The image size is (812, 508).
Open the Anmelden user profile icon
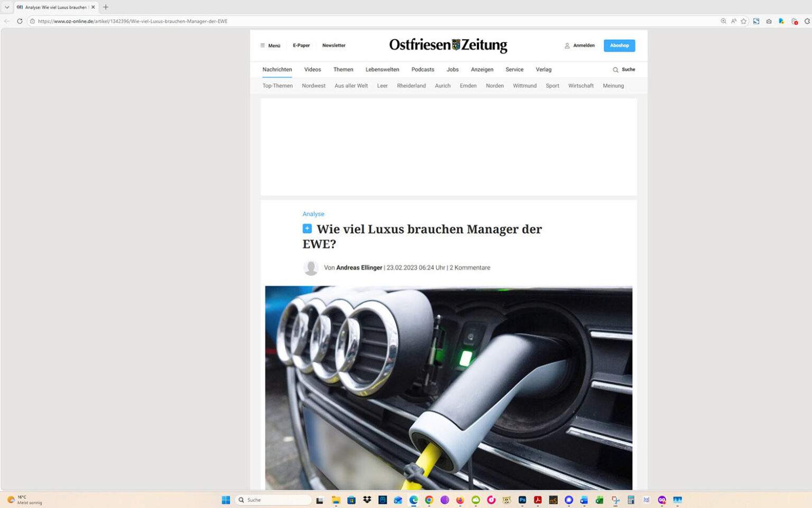click(x=567, y=46)
